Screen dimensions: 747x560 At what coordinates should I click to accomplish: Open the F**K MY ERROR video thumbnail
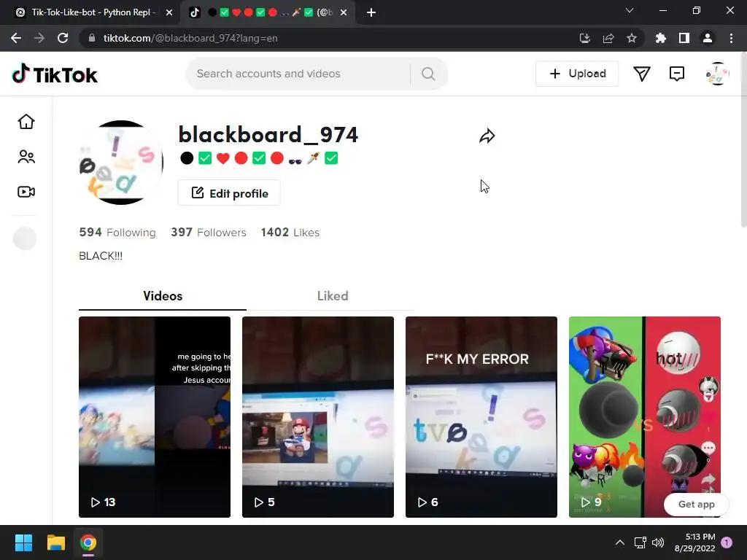point(481,416)
